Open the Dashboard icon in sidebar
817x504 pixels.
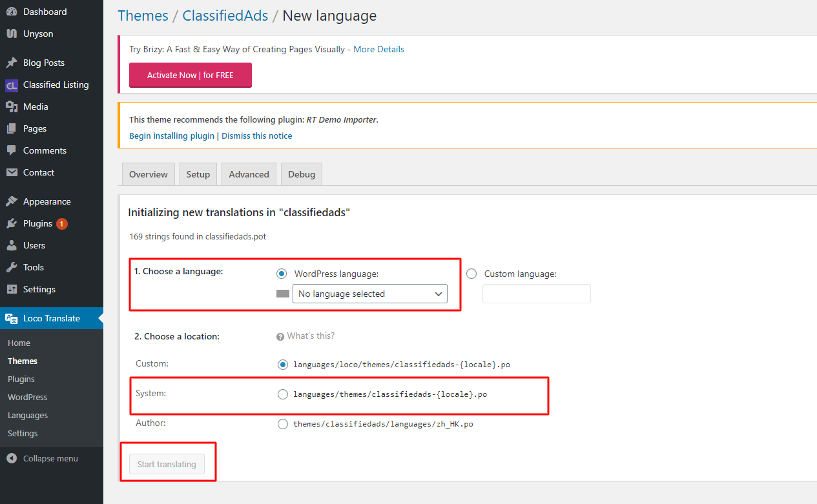(12, 12)
